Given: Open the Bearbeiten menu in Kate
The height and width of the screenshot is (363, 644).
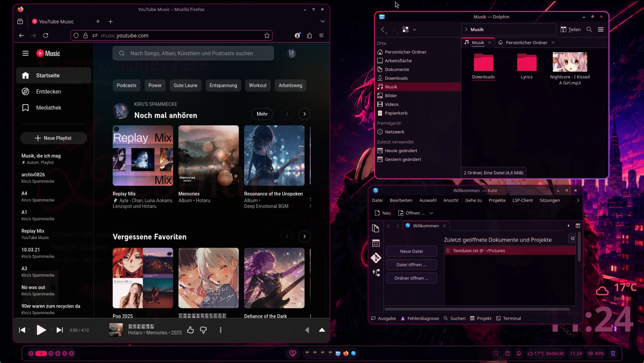Looking at the screenshot, I should click(401, 200).
